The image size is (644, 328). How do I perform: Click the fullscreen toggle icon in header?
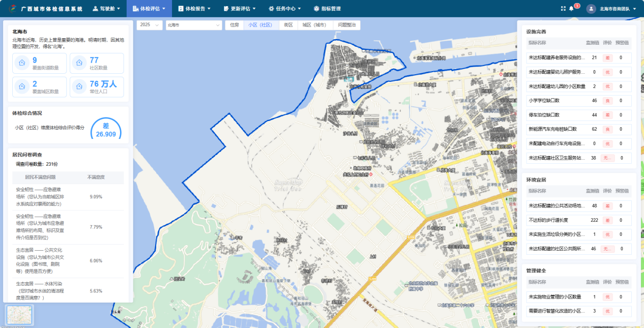563,9
